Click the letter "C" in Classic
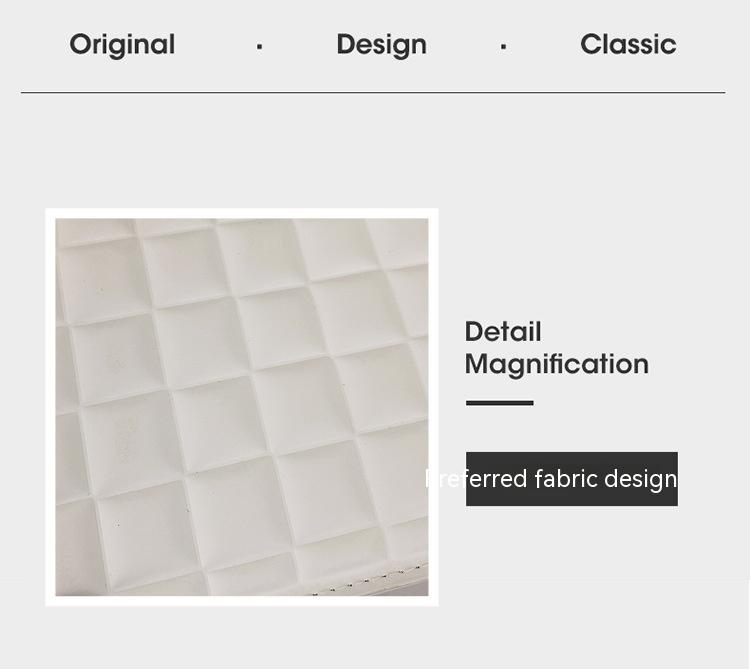750x669 pixels. click(x=592, y=44)
